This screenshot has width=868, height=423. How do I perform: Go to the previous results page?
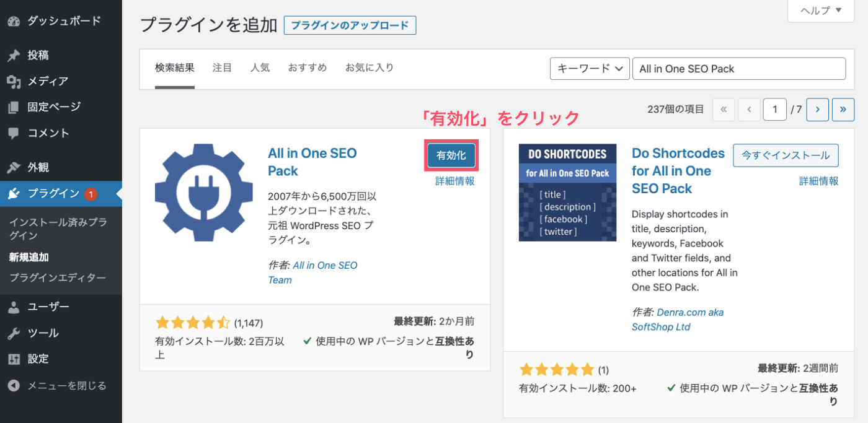749,110
